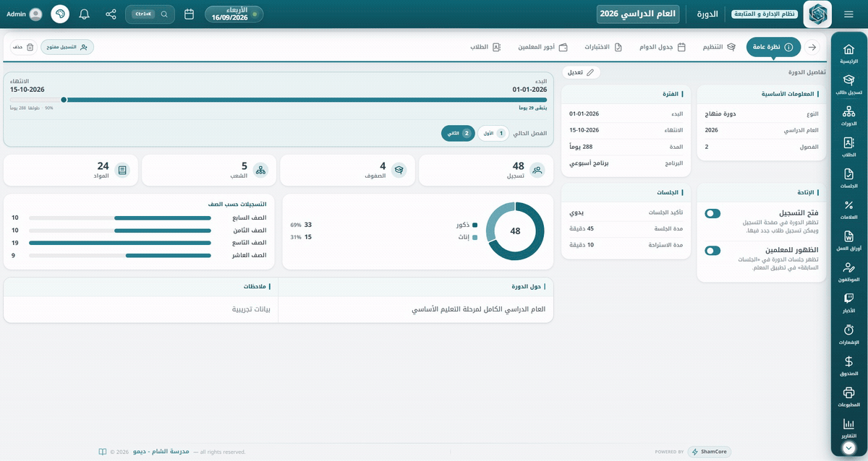Click the تسجيل enrollment people icon
The width and height of the screenshot is (868, 461).
click(x=537, y=171)
